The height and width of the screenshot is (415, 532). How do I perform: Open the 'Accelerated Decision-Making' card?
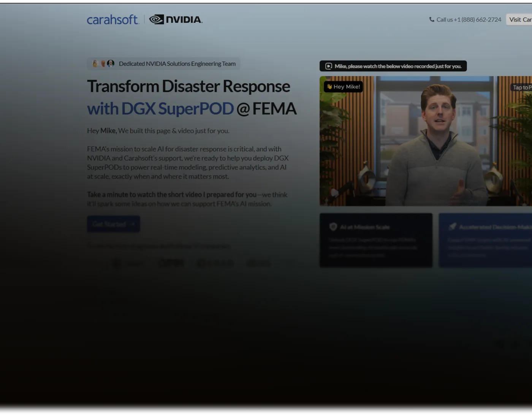[x=485, y=240]
